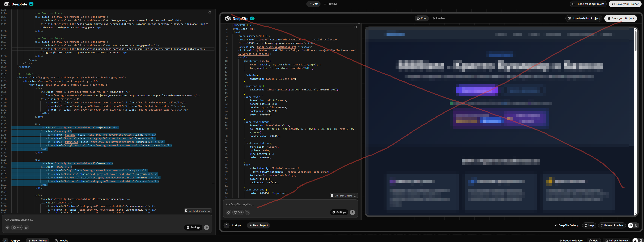Open Settings in nested prompt box
The height and width of the screenshot is (242, 644).
(339, 212)
